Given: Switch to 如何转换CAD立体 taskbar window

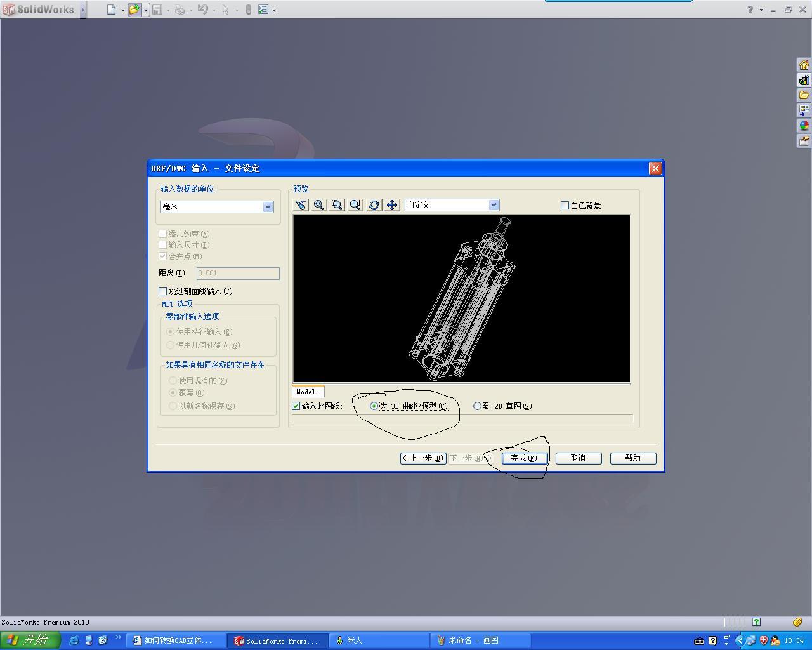Looking at the screenshot, I should click(x=177, y=640).
